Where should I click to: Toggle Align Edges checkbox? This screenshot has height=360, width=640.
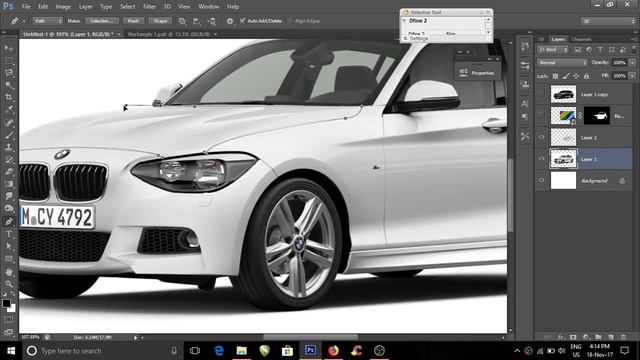290,21
